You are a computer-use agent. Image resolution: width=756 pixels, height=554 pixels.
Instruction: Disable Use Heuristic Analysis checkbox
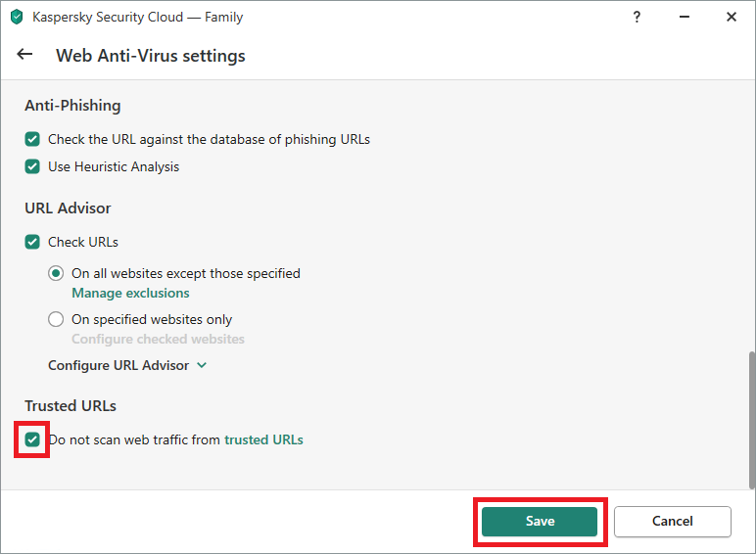pos(32,166)
